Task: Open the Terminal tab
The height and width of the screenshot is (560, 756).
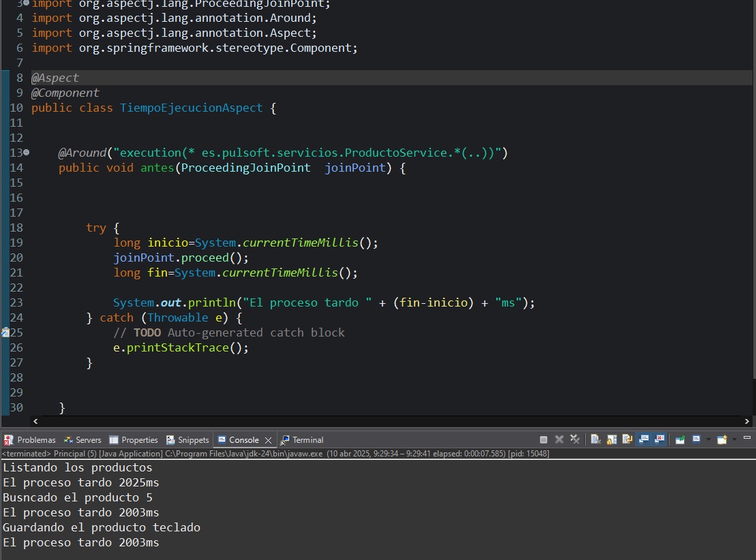Action: coord(302,440)
